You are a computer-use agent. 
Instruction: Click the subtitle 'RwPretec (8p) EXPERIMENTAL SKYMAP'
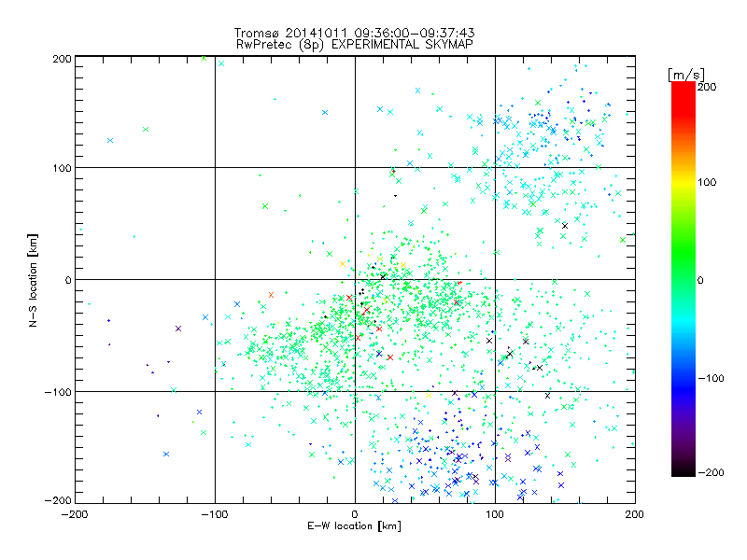pyautogui.click(x=355, y=45)
